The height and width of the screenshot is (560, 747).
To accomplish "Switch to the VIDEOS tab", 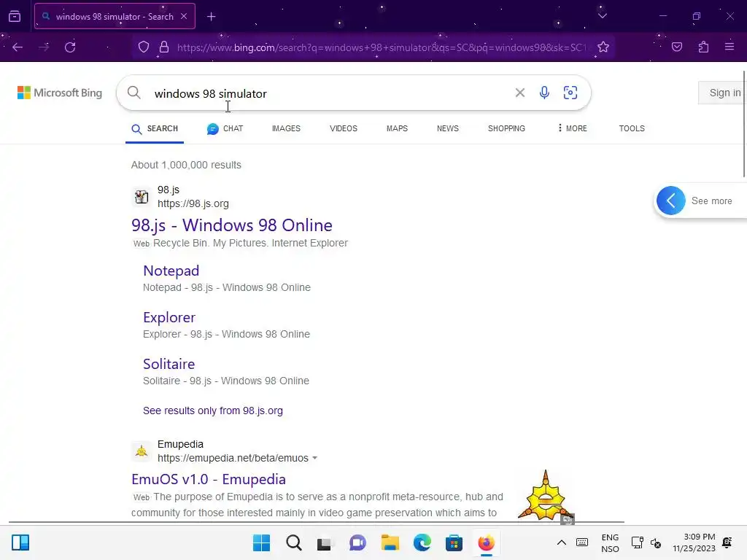I will (x=344, y=128).
